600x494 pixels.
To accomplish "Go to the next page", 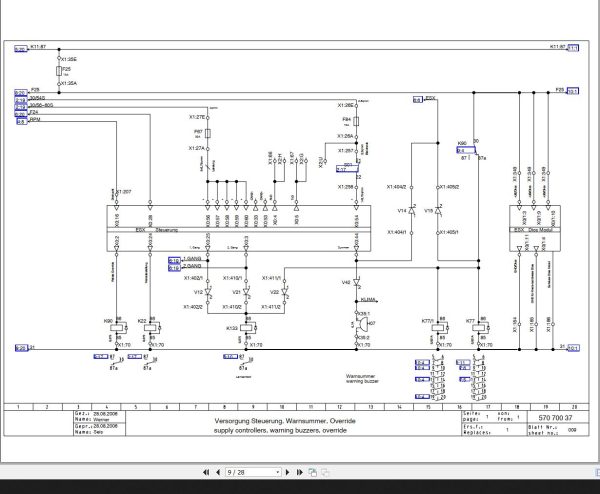I will coord(288,472).
